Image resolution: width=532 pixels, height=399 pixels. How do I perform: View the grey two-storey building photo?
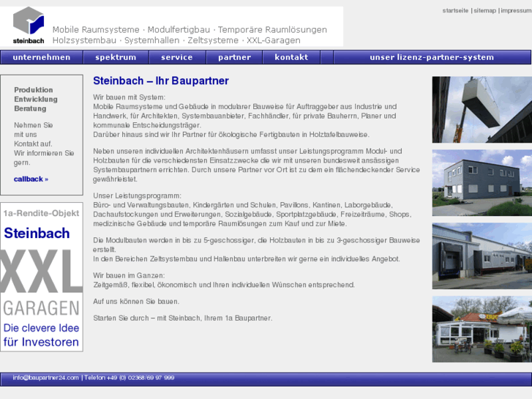pos(482,183)
